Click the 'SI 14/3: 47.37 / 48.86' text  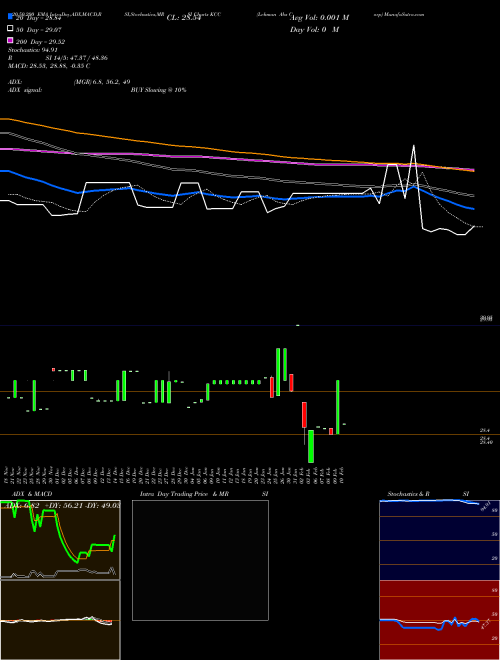[x=77, y=58]
